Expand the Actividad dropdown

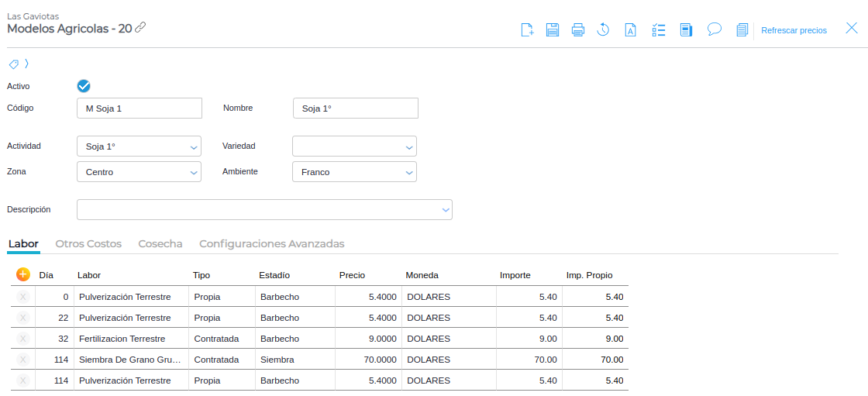(194, 146)
